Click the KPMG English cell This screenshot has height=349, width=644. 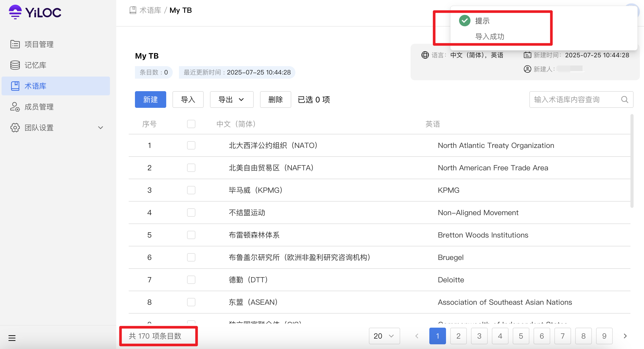[x=449, y=190]
